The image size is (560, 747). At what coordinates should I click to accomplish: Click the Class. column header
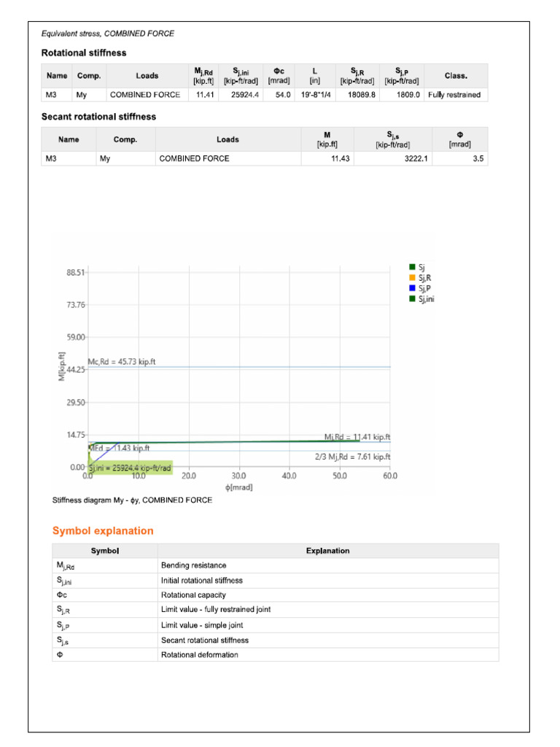pos(456,76)
